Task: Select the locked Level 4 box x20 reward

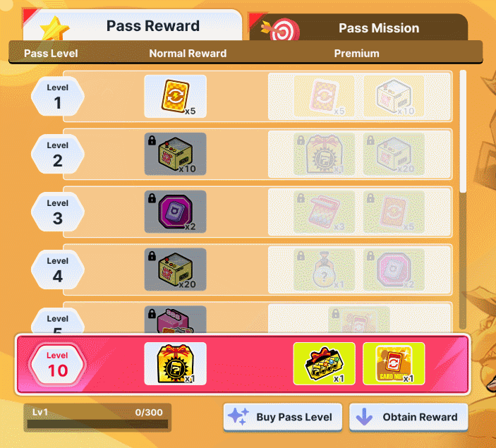Action: 175,270
